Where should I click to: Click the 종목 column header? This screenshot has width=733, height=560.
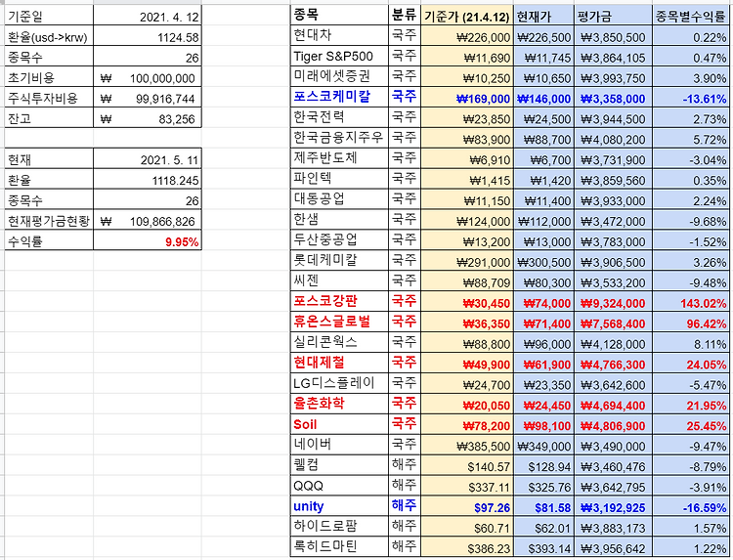(339, 16)
